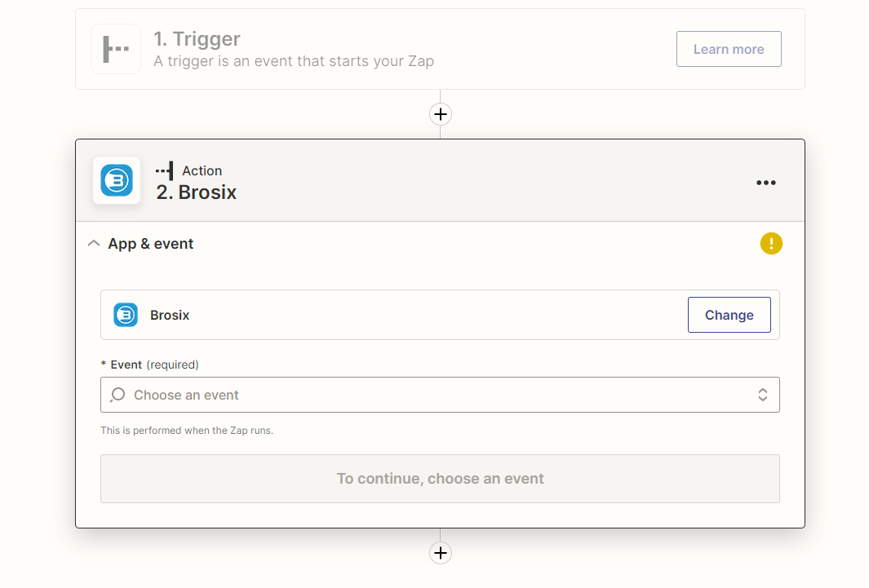The width and height of the screenshot is (869, 588).
Task: Click the Action step type icon
Action: 165,170
